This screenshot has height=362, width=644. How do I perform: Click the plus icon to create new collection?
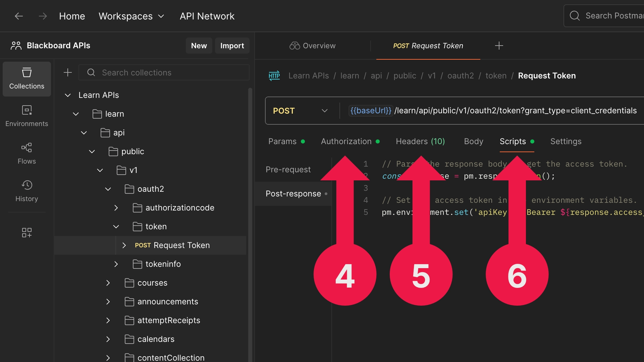(x=68, y=72)
